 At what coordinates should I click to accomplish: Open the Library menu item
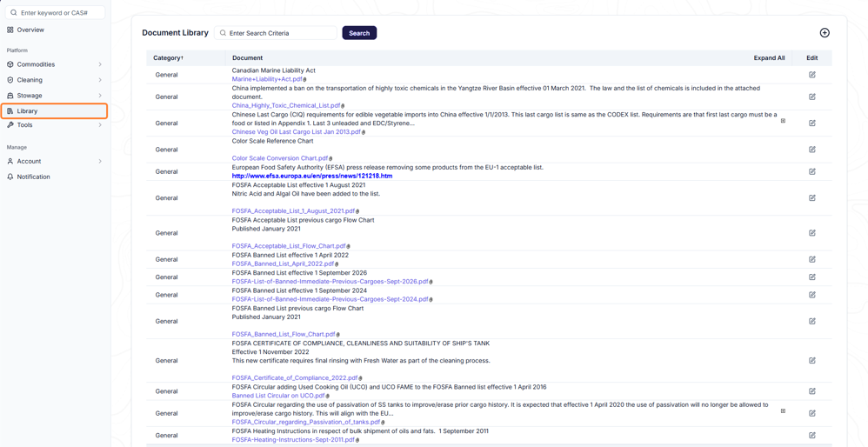(x=54, y=111)
